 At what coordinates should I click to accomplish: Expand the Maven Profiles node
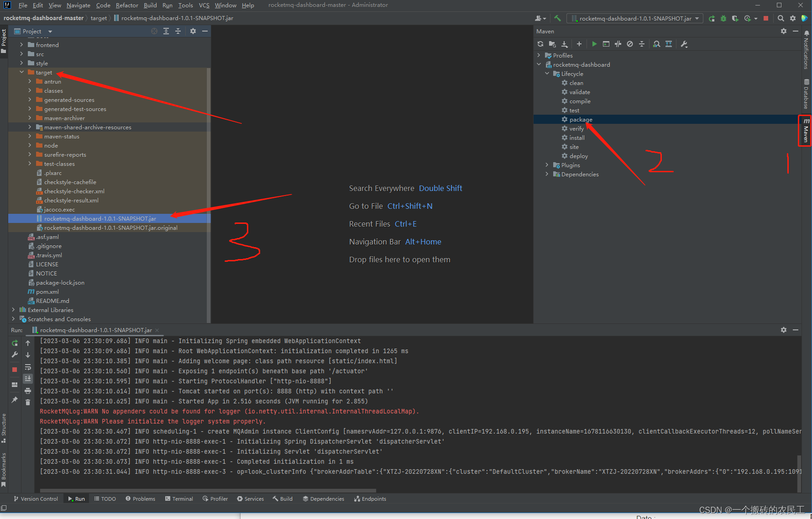pos(539,55)
